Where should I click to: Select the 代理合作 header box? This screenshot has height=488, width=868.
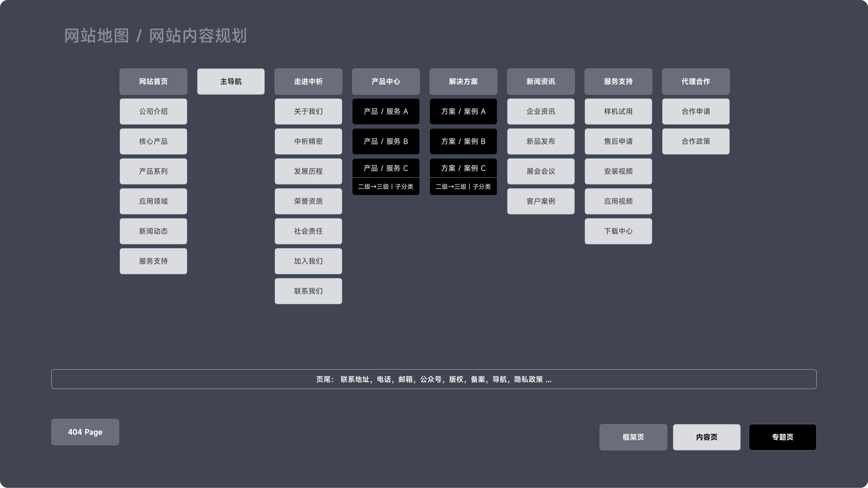[696, 82]
